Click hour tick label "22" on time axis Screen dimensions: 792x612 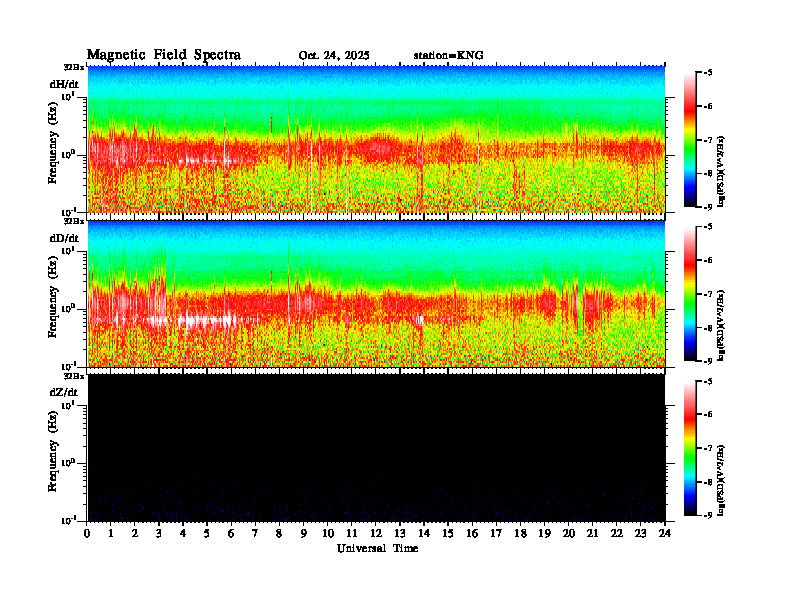click(617, 533)
